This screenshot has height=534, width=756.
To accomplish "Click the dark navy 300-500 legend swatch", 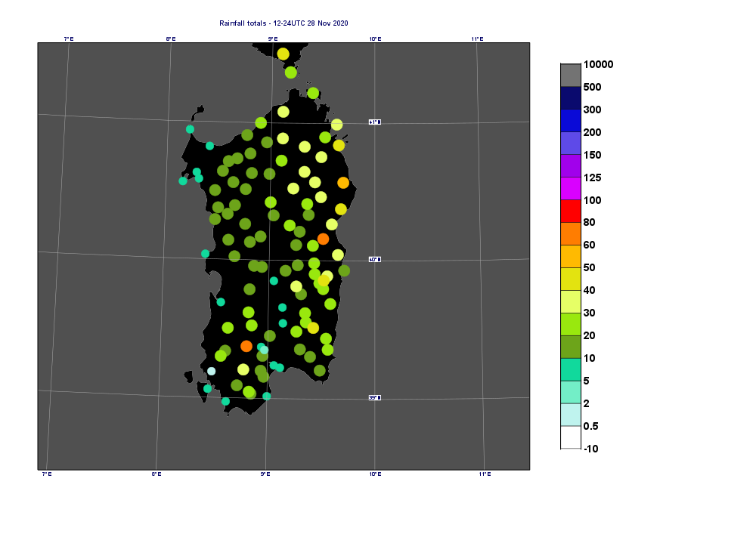I will tap(570, 97).
